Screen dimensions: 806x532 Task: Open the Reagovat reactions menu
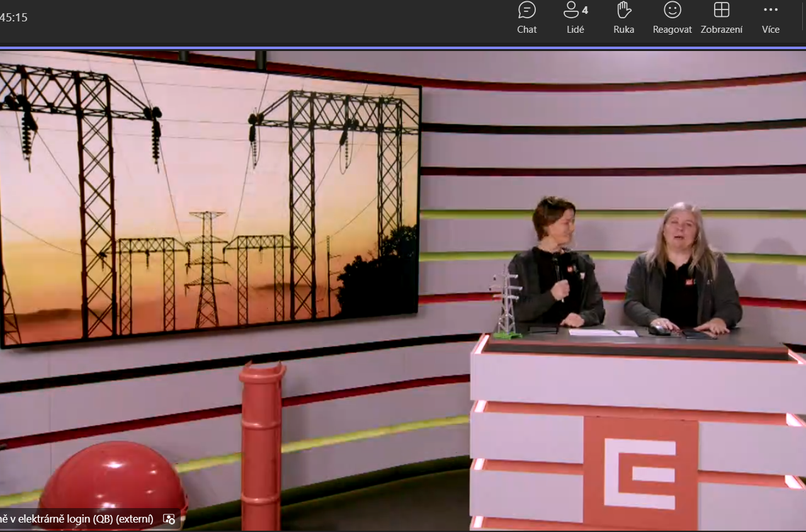pyautogui.click(x=673, y=18)
